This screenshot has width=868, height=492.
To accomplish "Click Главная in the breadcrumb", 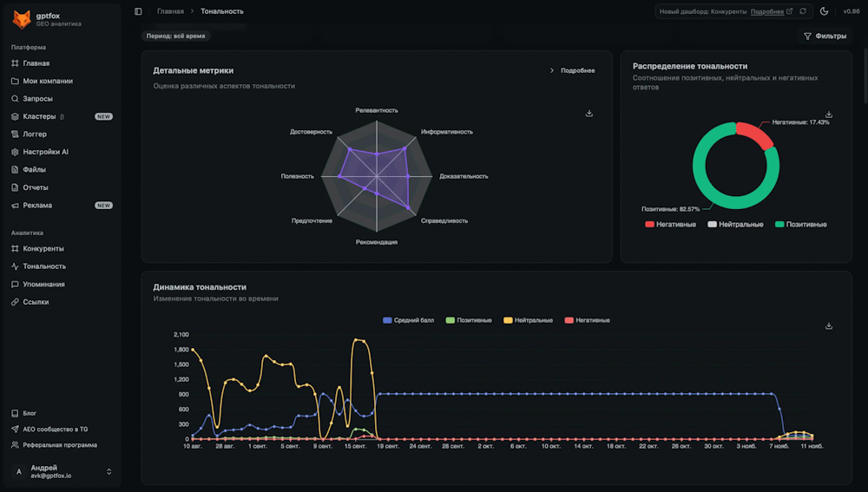I will (x=170, y=11).
